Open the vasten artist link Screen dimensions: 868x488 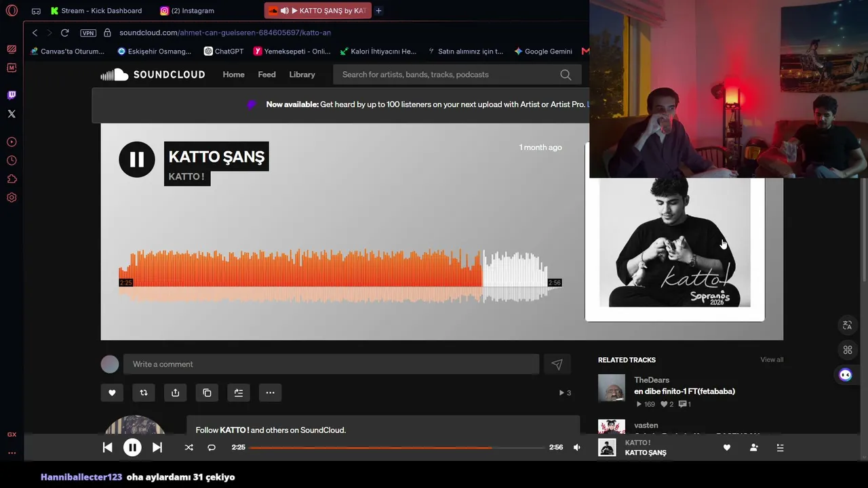[x=646, y=426]
